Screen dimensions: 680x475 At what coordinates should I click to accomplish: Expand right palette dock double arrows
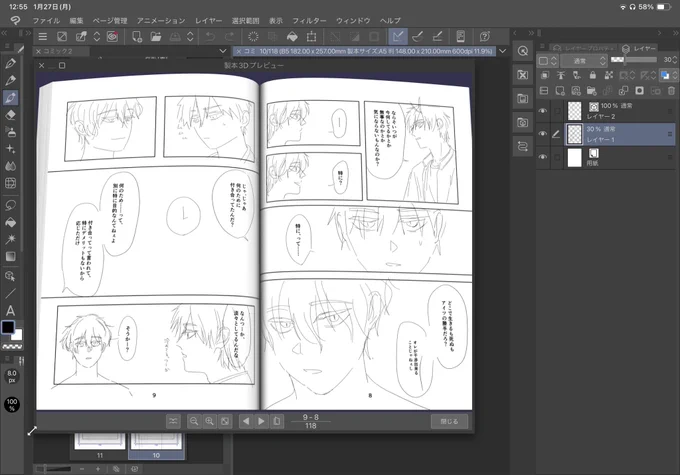pos(674,33)
